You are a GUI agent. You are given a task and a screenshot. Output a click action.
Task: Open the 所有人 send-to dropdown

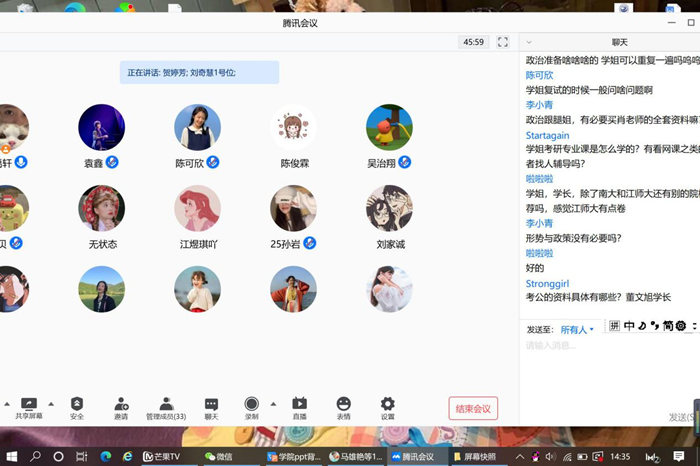pyautogui.click(x=577, y=330)
